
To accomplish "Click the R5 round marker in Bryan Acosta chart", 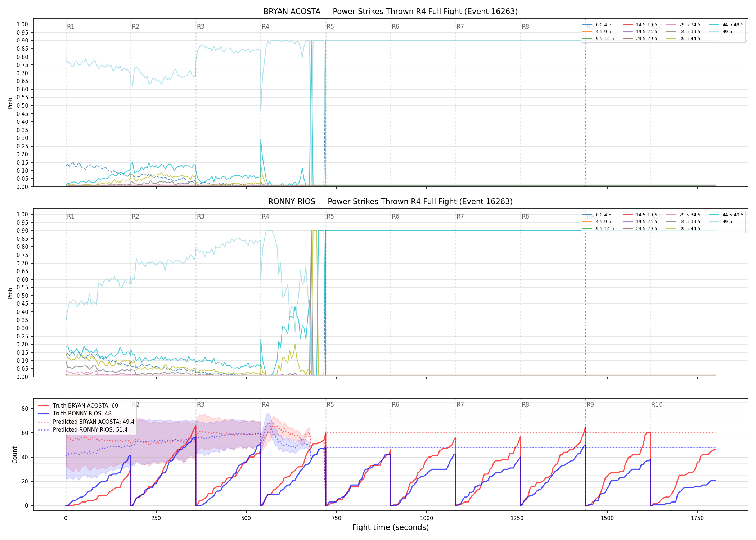I will [x=330, y=27].
